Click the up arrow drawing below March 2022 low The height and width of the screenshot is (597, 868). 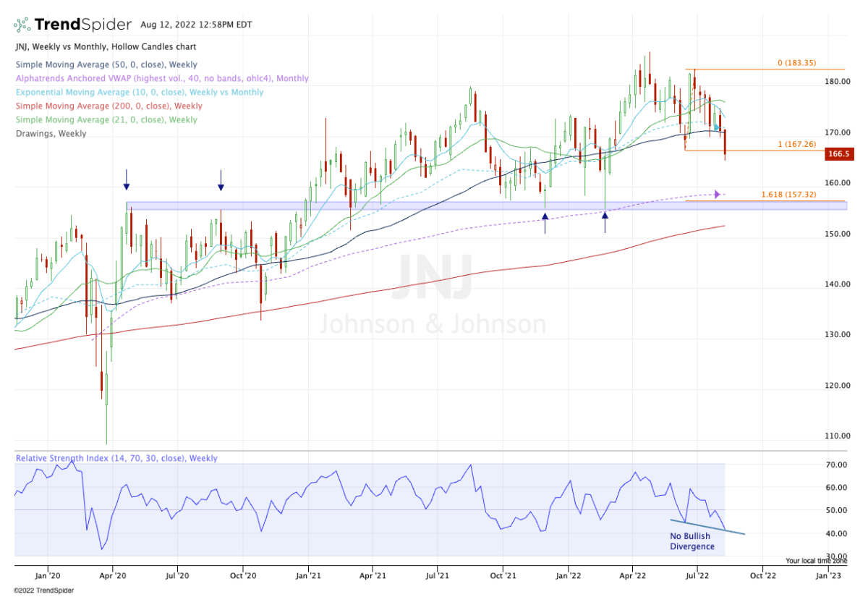(605, 223)
